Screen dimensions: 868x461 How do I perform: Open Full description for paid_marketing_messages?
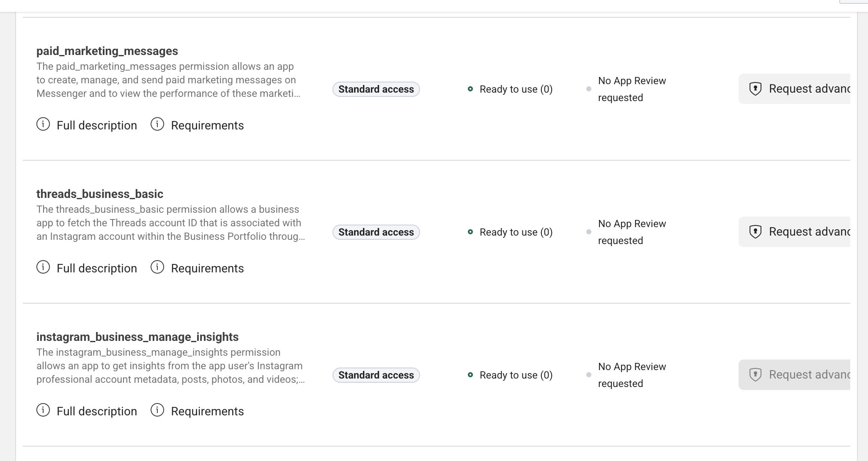pos(96,126)
